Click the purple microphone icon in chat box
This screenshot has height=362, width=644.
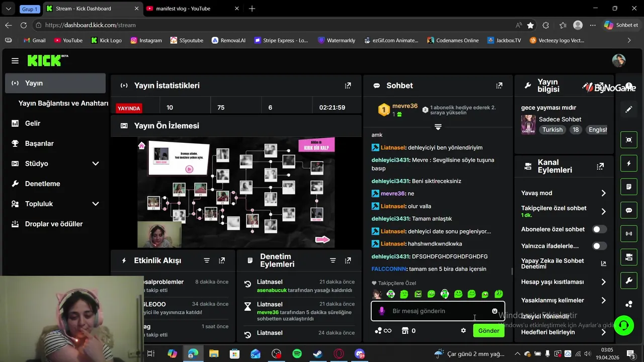point(381,311)
